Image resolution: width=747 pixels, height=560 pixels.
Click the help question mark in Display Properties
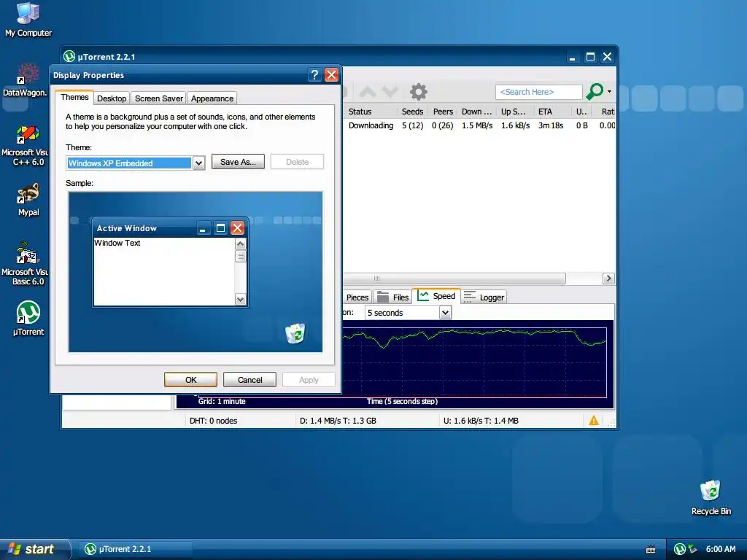(x=314, y=75)
